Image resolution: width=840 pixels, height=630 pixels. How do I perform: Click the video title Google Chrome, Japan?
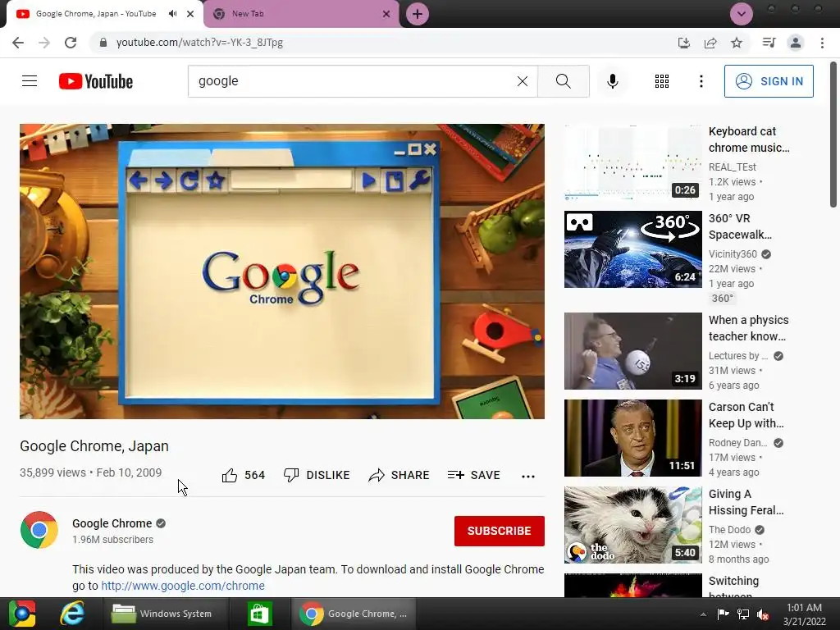[x=94, y=445]
